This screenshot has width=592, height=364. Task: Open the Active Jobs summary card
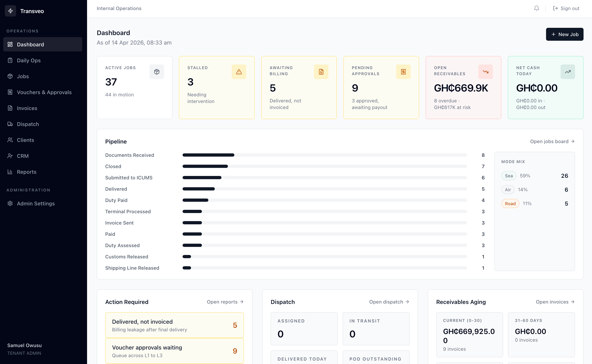pyautogui.click(x=135, y=87)
